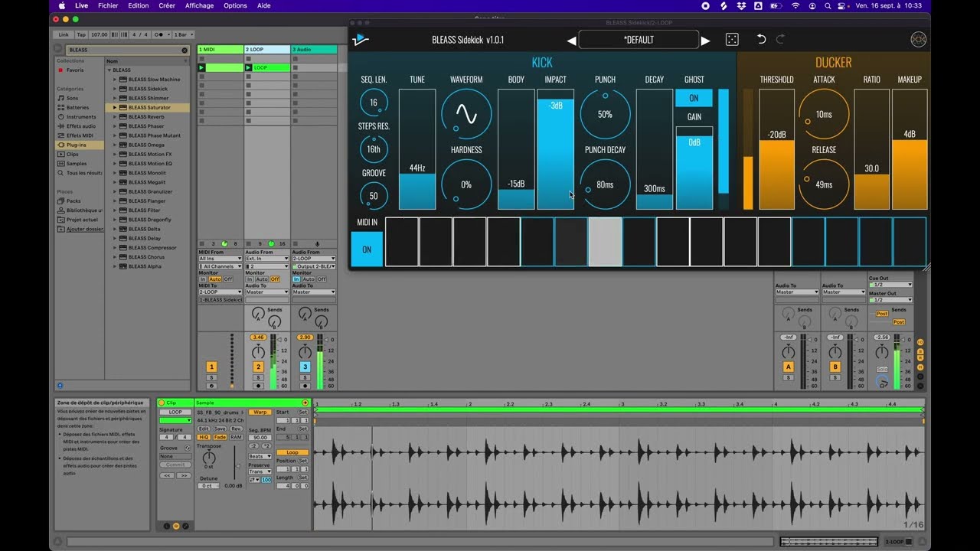The image size is (980, 551).
Task: Load the previous preset arrow in Sidekick
Action: (x=571, y=41)
